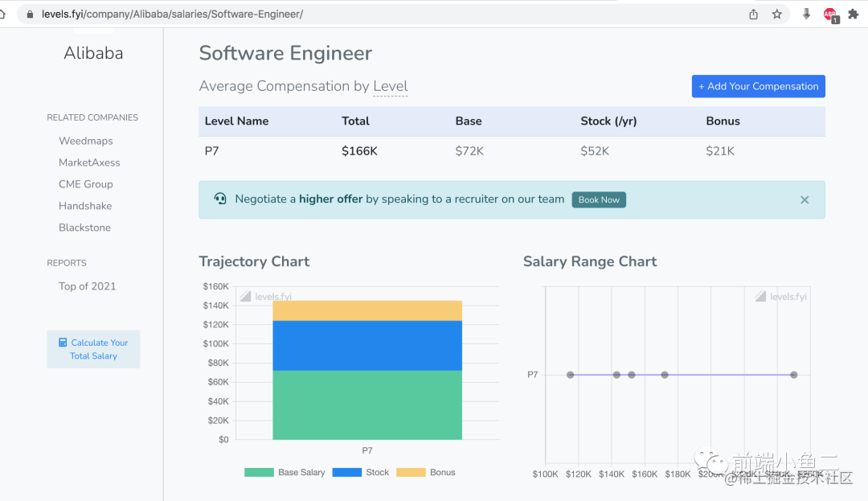Click the yellow bonus bar segment
This screenshot has width=868, height=501.
(367, 311)
